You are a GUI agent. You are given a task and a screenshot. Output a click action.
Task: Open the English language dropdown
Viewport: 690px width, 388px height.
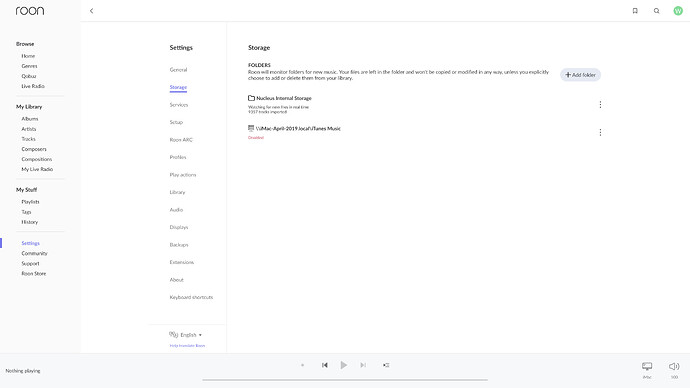[x=191, y=335]
